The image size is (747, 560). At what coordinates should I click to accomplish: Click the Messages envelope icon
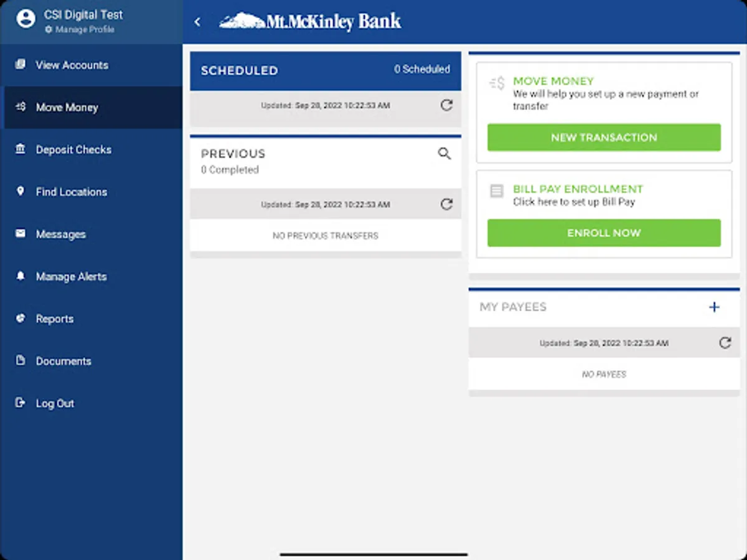(x=21, y=233)
